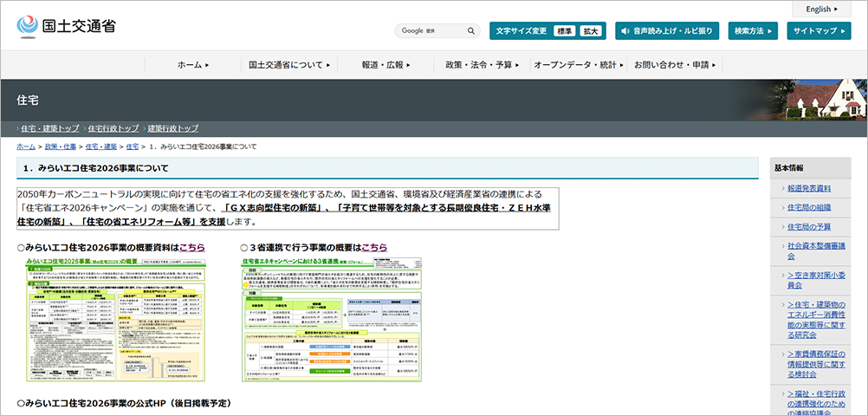The image size is (868, 416).
Task: Go to 建築行政トップ
Action: [173, 128]
